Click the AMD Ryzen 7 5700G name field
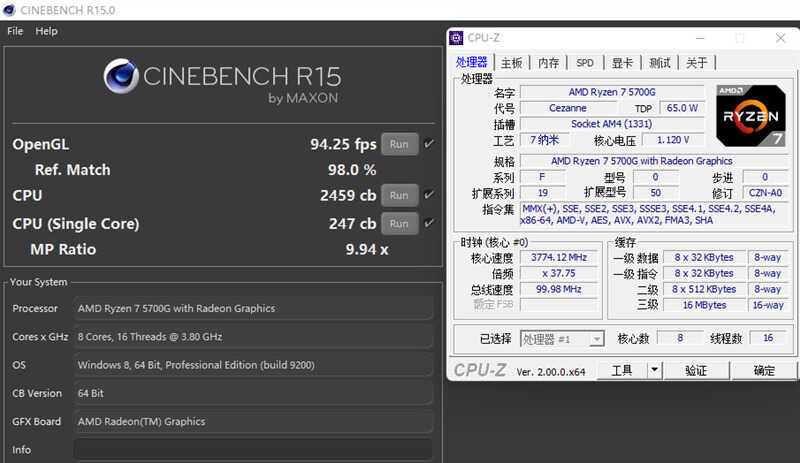Viewport: 800px width, 463px height. pos(612,92)
